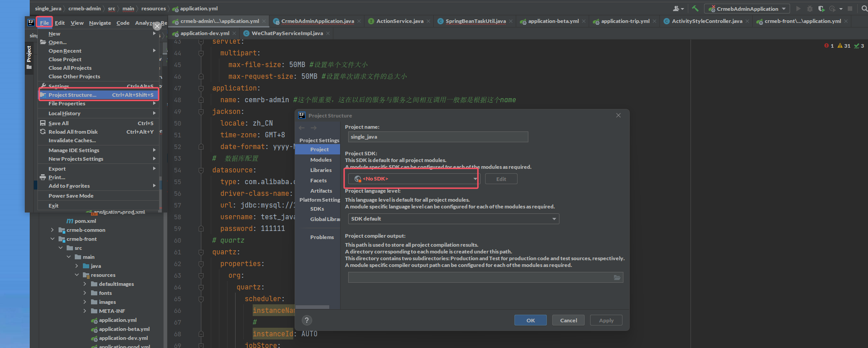Select Project Structure... in File menu
868x348 pixels.
click(x=99, y=95)
